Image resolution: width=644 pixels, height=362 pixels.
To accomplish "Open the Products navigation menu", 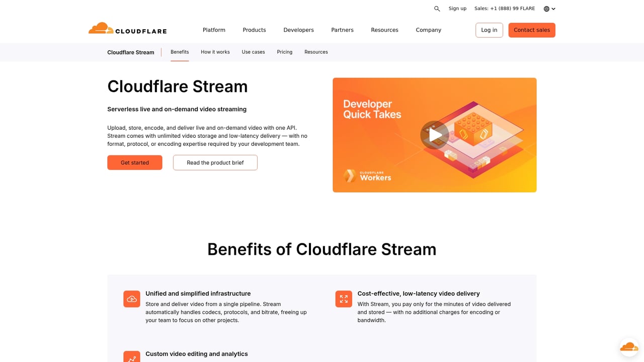I will click(x=254, y=30).
